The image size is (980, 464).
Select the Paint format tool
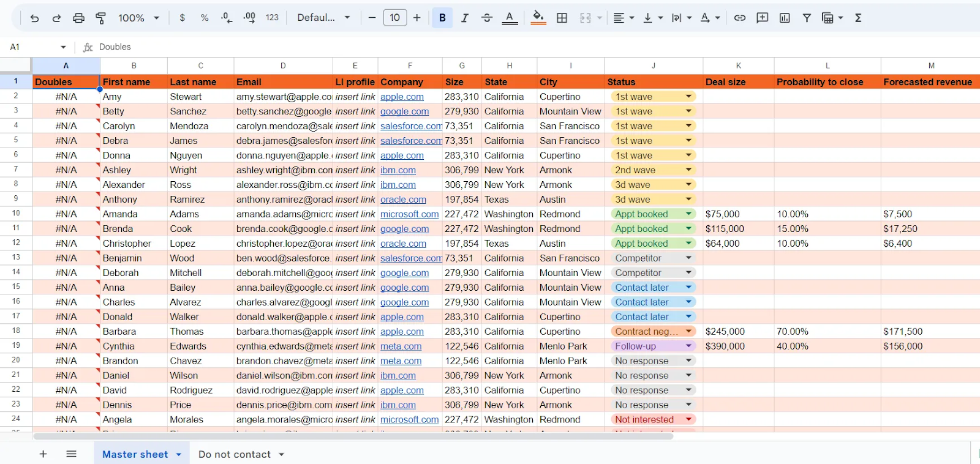point(101,18)
